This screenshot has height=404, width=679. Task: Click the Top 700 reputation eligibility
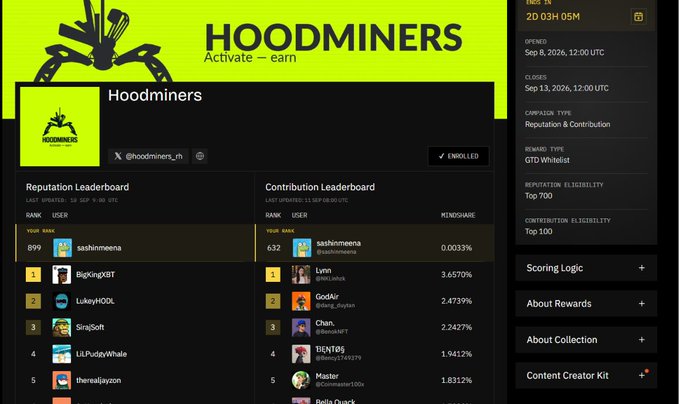coord(538,196)
